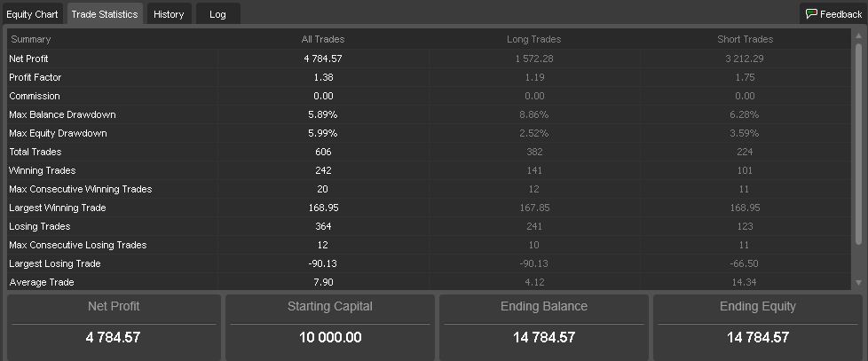This screenshot has width=868, height=361.
Task: Select the Trade Statistics tab
Action: tap(105, 14)
